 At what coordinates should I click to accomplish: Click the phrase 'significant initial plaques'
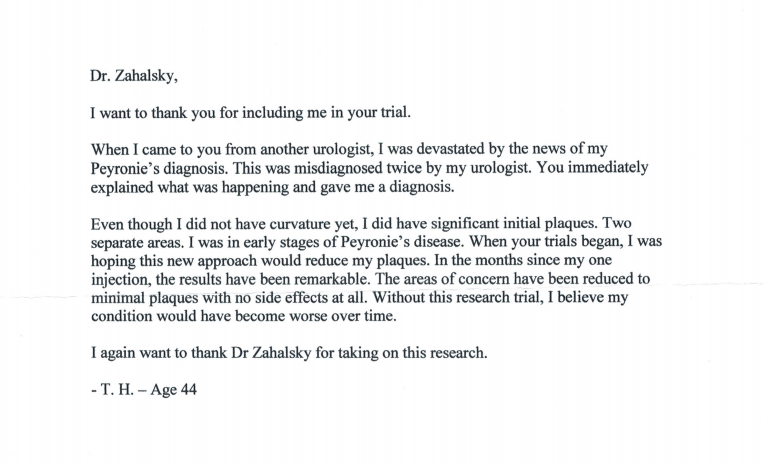499,224
